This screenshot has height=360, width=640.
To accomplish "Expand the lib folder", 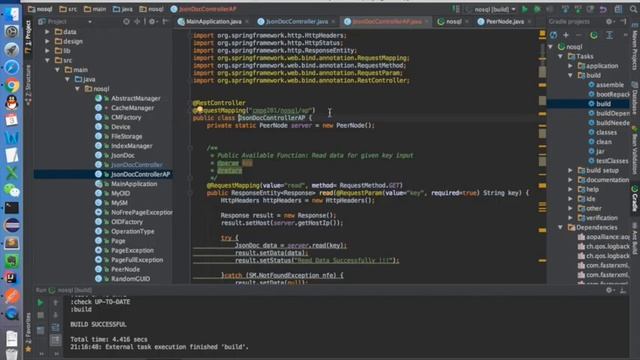I will (48, 51).
